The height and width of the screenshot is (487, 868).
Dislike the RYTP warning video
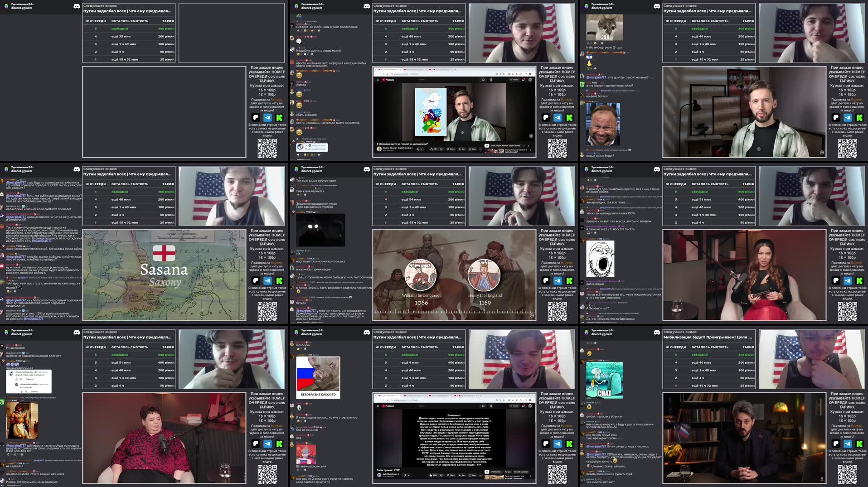pos(441,475)
